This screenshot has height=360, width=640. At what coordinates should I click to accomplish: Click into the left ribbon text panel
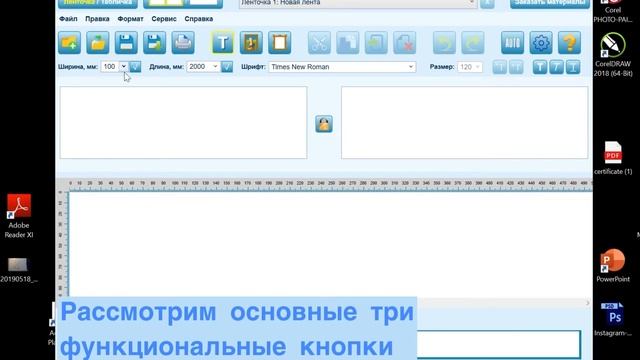[x=183, y=122]
